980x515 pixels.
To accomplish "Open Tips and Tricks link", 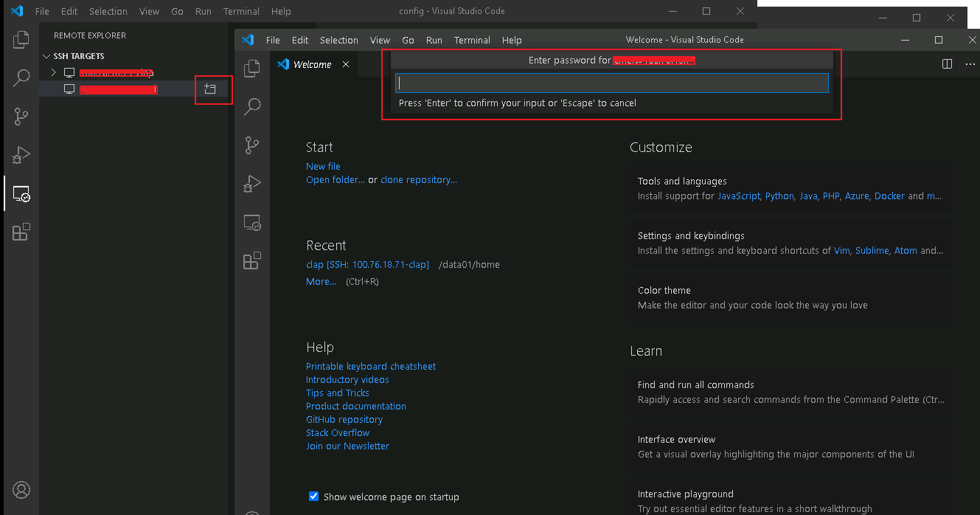I will (338, 393).
